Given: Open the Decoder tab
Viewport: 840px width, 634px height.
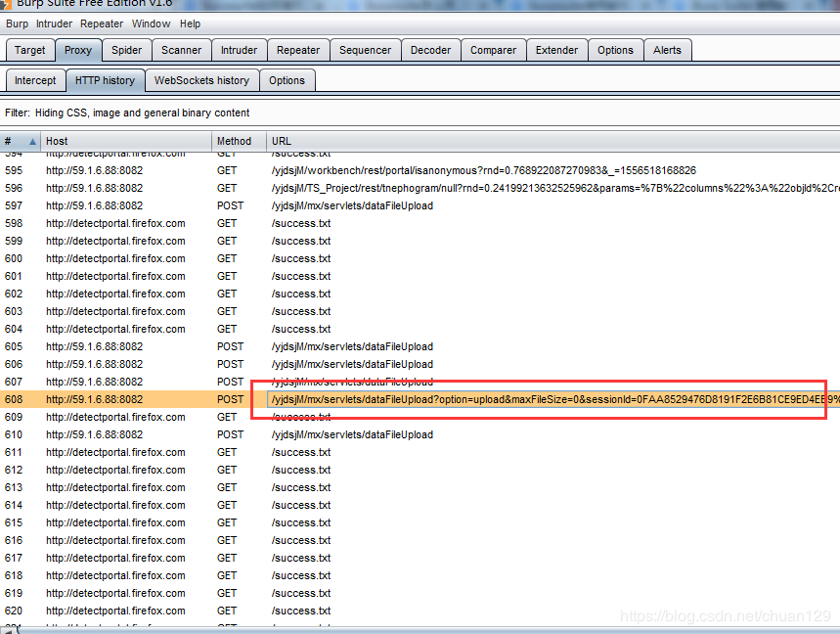Looking at the screenshot, I should [430, 50].
